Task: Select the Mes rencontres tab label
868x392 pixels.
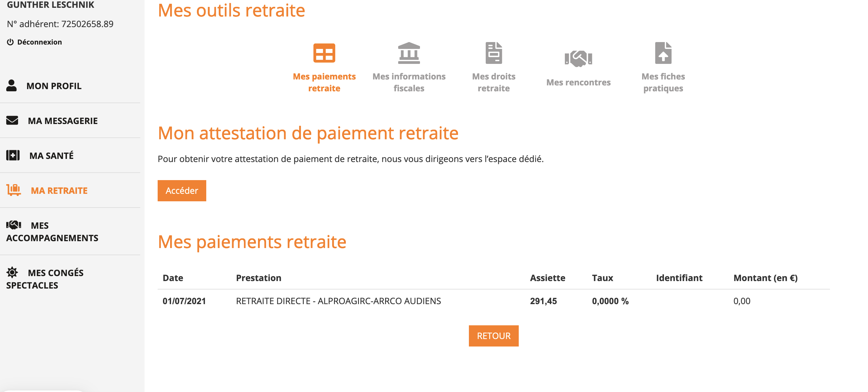Action: [578, 82]
